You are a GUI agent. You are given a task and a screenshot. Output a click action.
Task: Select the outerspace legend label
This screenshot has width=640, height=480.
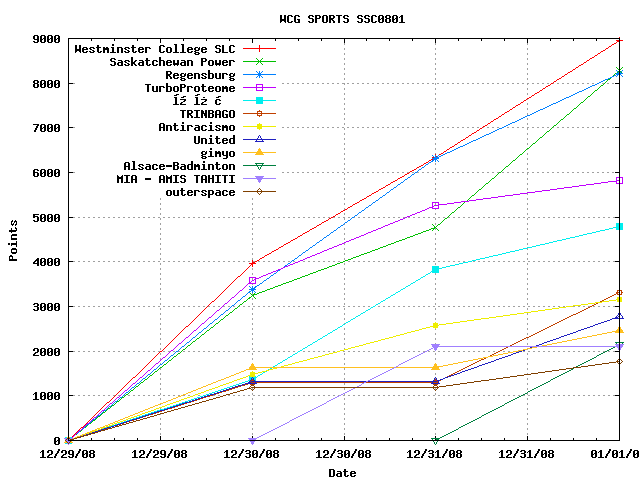coord(202,192)
